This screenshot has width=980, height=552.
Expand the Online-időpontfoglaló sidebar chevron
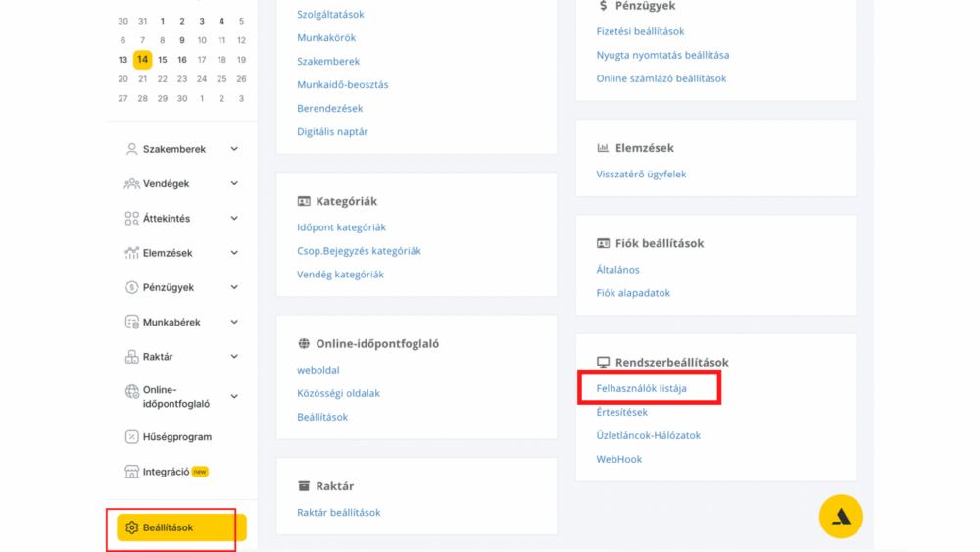click(234, 396)
